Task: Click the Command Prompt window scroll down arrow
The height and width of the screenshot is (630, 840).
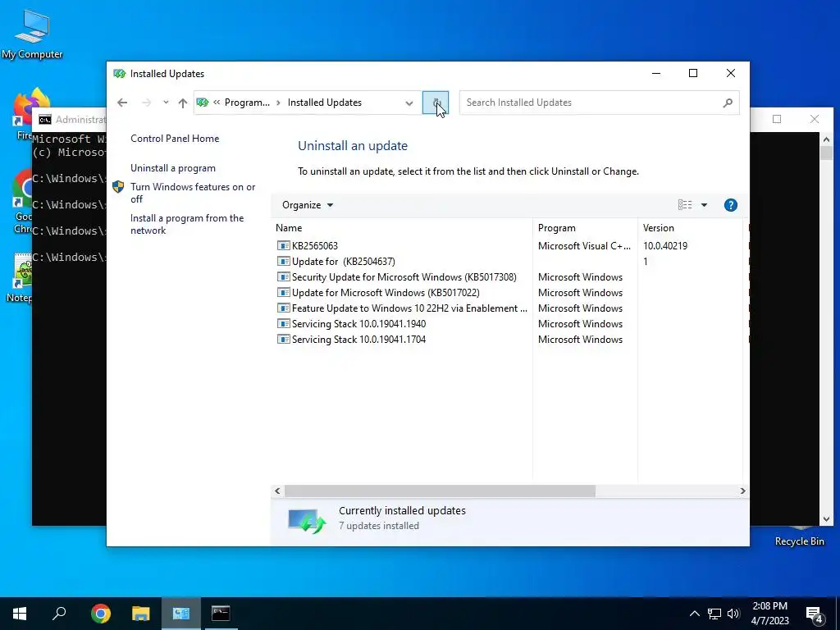Action: [826, 519]
